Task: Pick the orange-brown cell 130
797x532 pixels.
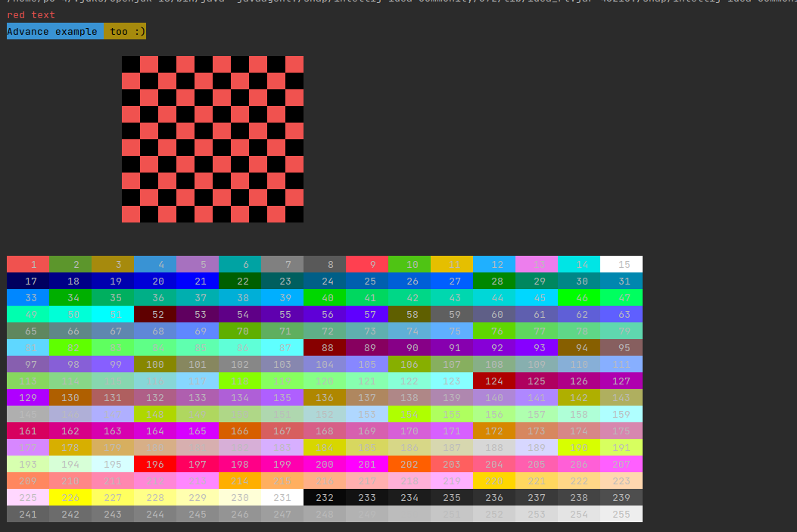Action: point(70,397)
